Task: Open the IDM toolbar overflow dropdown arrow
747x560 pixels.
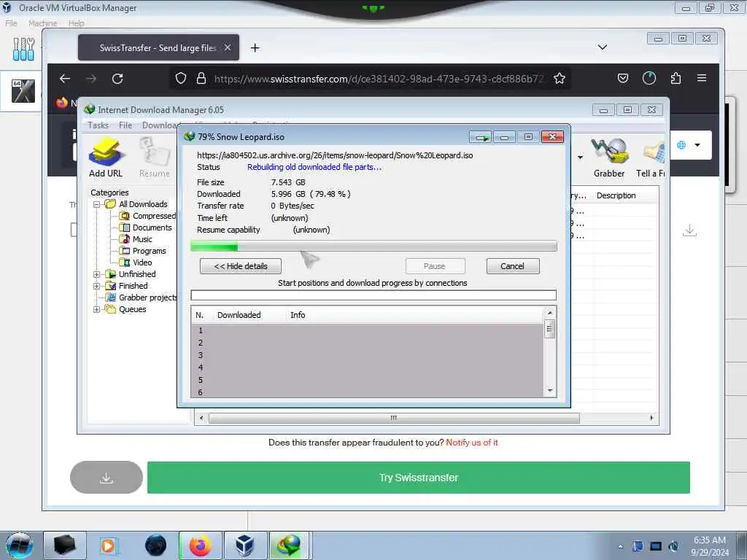Action: [x=580, y=157]
